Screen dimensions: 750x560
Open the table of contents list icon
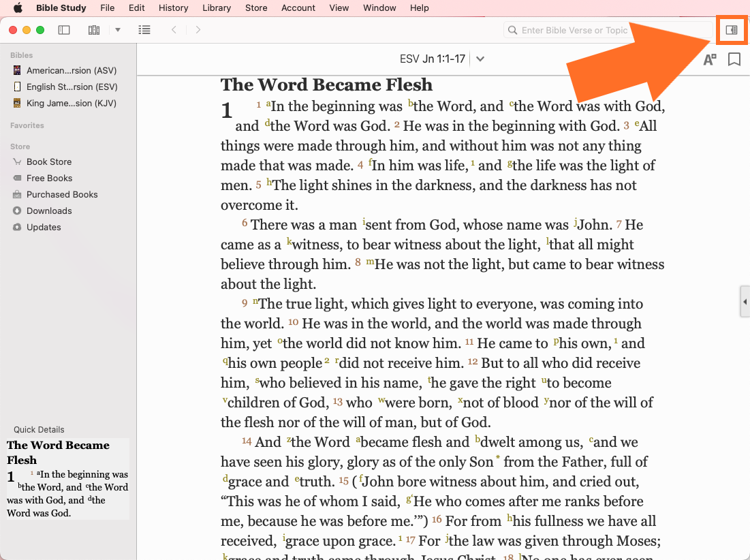[x=144, y=30]
